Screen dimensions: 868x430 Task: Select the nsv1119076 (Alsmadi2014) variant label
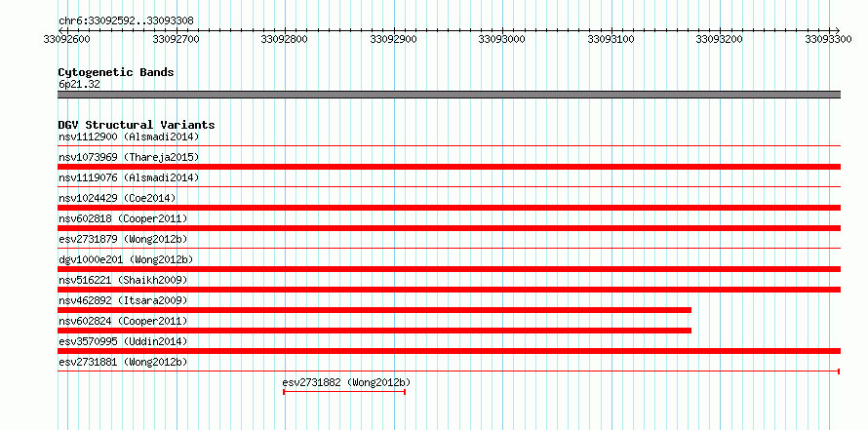(129, 177)
